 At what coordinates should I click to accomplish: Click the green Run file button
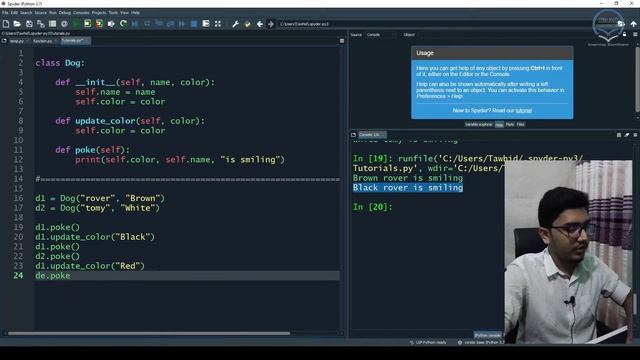point(76,24)
